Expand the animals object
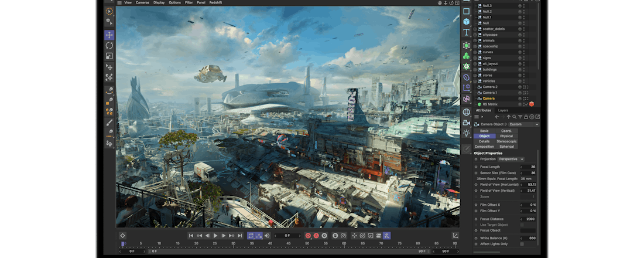 coord(475,40)
